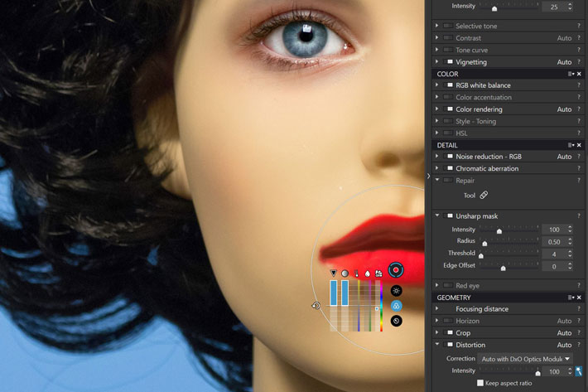Viewport: 588px width, 392px height.
Task: Enable the Color accentuation switch
Action: coord(448,97)
